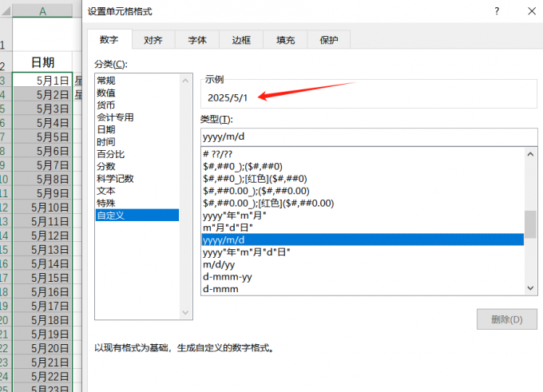Select format yyyy"年"m"月"

coord(363,216)
